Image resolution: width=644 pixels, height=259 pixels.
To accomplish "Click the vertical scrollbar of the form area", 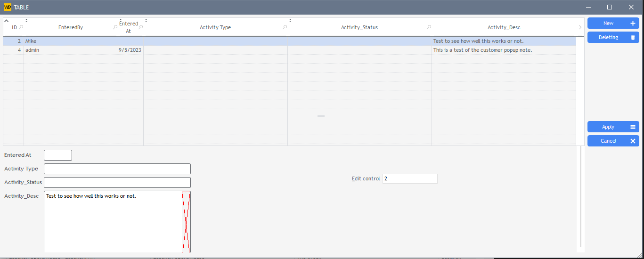I will (x=580, y=198).
